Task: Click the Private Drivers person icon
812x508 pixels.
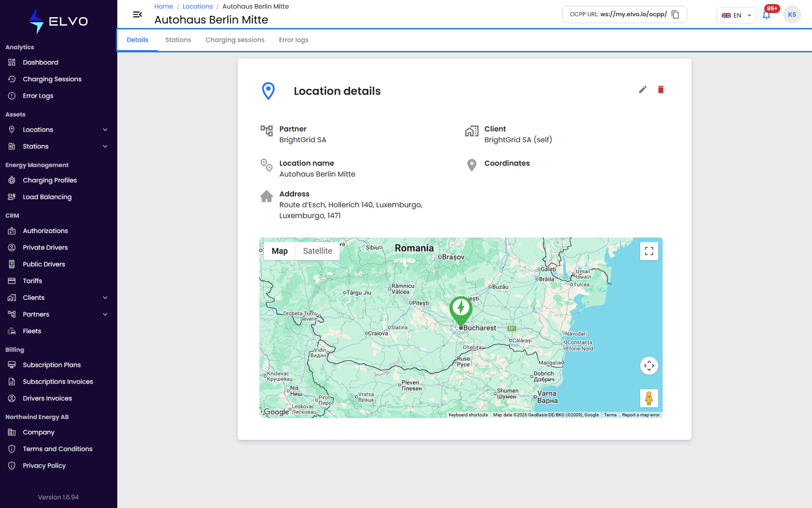Action: pos(12,247)
